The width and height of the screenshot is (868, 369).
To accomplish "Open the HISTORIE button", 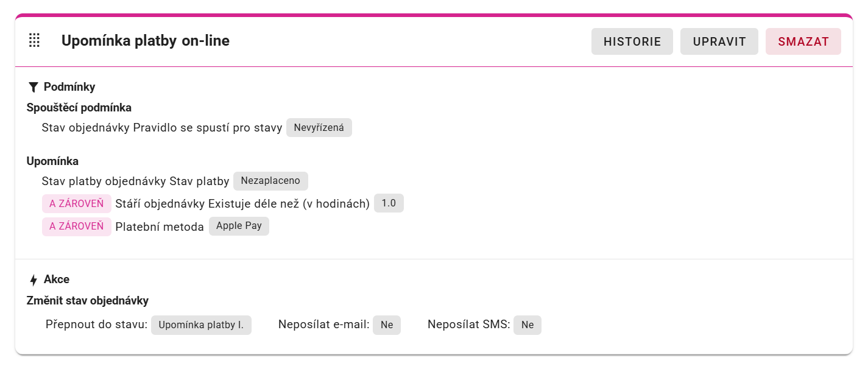I will point(632,41).
